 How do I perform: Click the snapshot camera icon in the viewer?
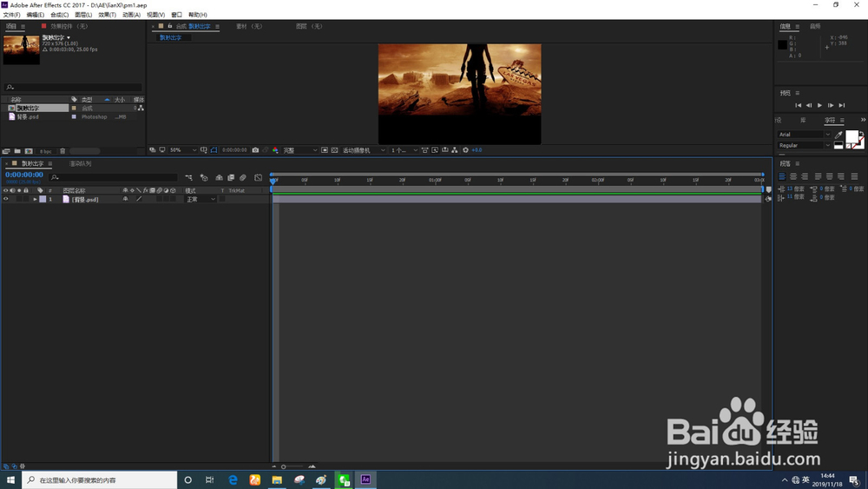click(255, 150)
